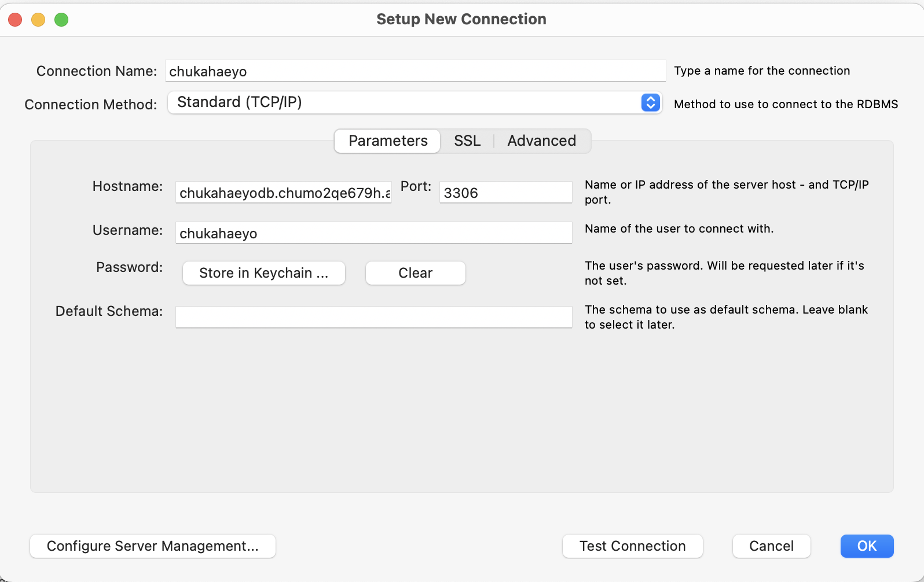Click Test Connection
This screenshot has height=582, width=924.
coord(632,546)
